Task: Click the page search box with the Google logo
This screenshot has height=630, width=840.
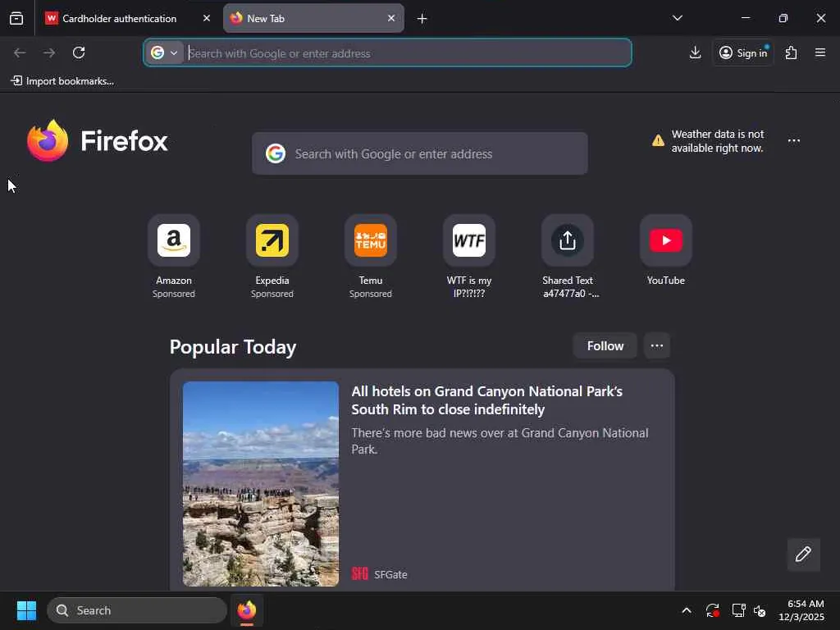Action: tap(419, 153)
